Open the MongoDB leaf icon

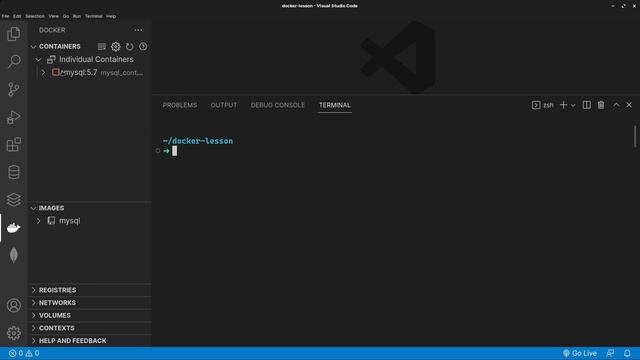coord(13,255)
